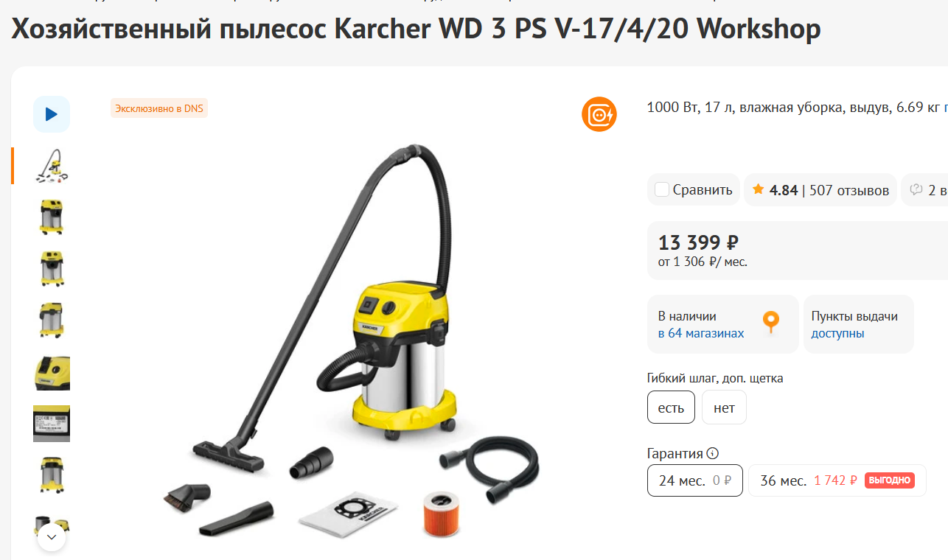Choose the 24 мес. warranty option

(695, 480)
